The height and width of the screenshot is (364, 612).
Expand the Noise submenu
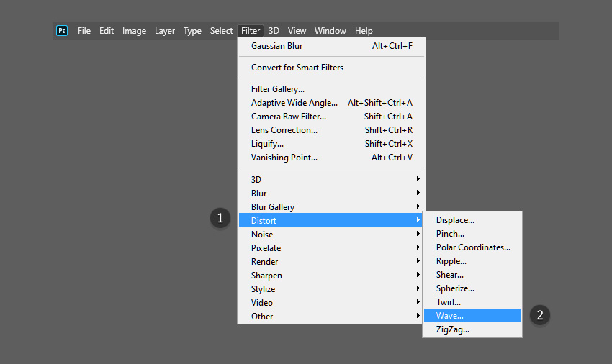330,234
